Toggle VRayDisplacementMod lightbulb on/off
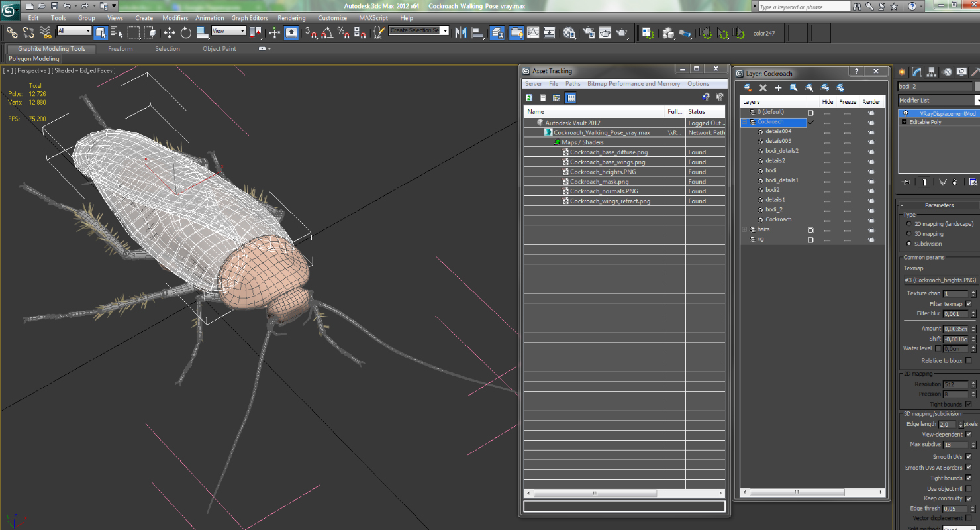The height and width of the screenshot is (530, 980). click(x=905, y=113)
